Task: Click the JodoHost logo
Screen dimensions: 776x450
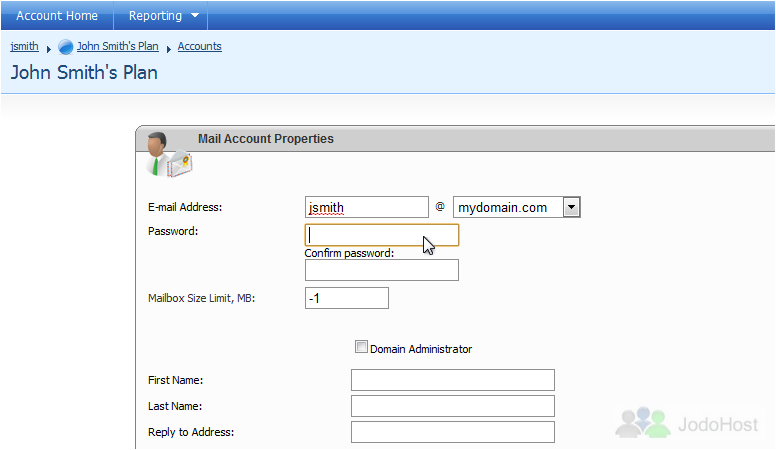Action: pyautogui.click(x=687, y=423)
